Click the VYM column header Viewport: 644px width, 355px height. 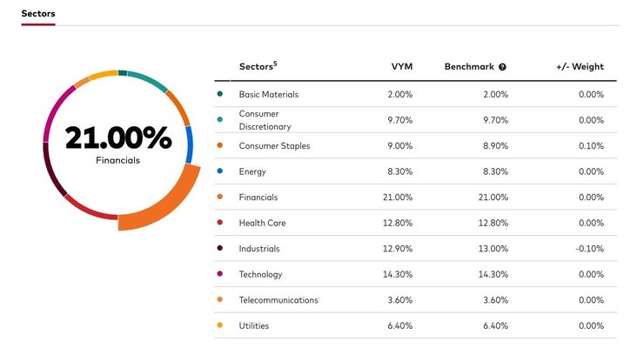click(x=402, y=67)
